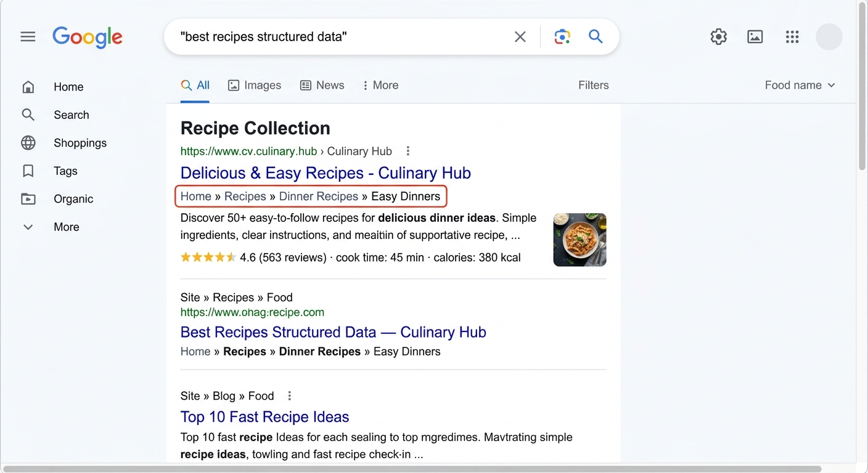Viewport: 868px width, 473px height.
Task: Start the search with the magnifier icon
Action: [595, 36]
